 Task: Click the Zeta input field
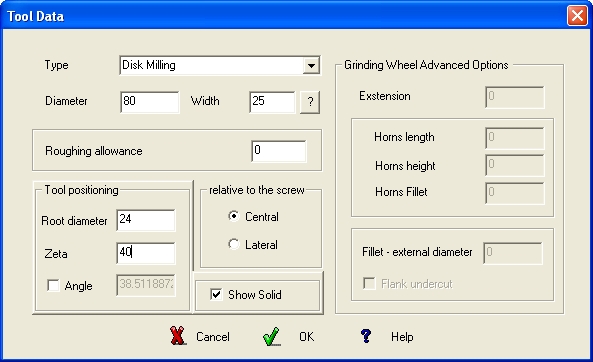point(146,253)
